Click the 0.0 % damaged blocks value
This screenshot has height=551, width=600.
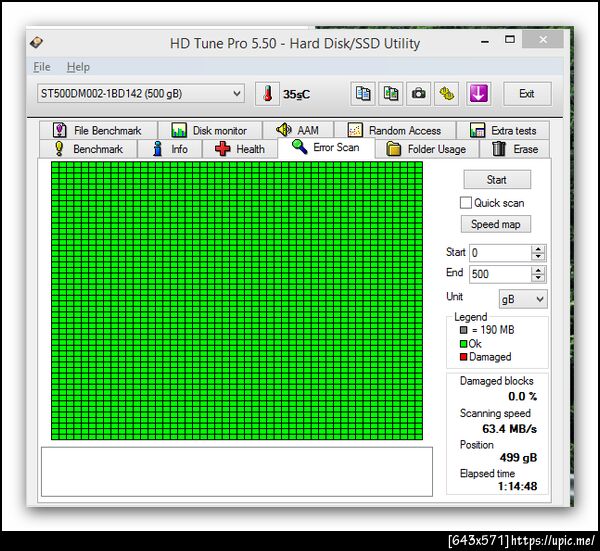[522, 396]
